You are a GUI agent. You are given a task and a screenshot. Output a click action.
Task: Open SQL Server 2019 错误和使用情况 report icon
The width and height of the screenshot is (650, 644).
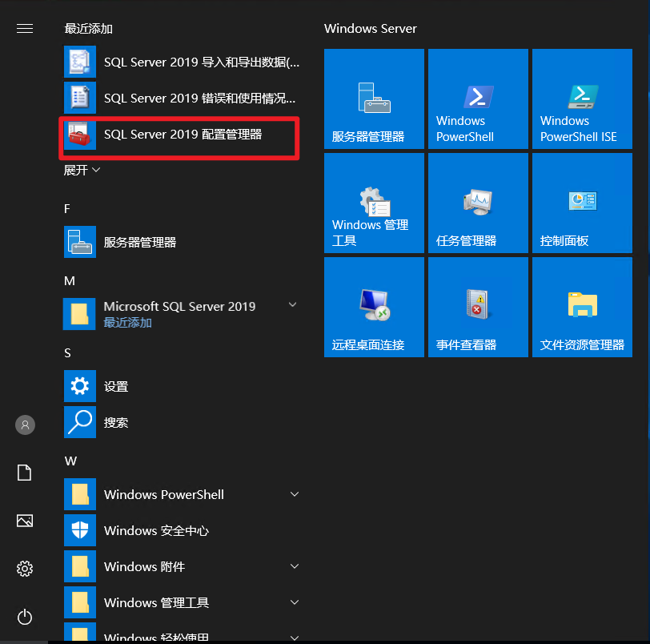click(x=79, y=98)
